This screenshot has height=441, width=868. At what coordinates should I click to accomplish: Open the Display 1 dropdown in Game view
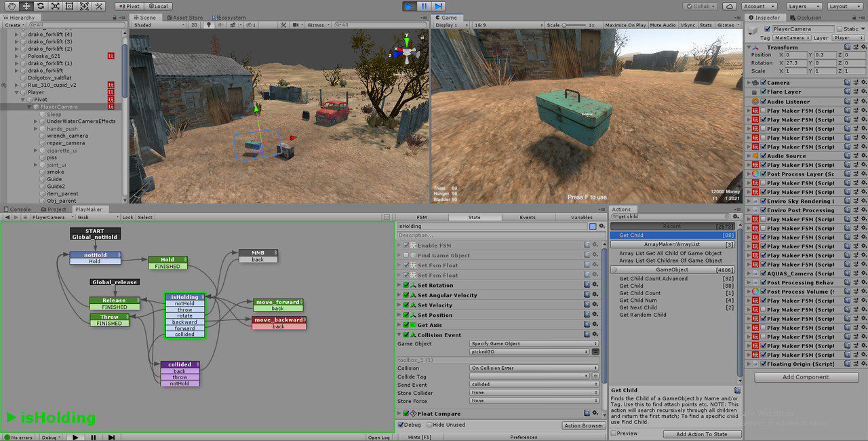click(x=452, y=24)
